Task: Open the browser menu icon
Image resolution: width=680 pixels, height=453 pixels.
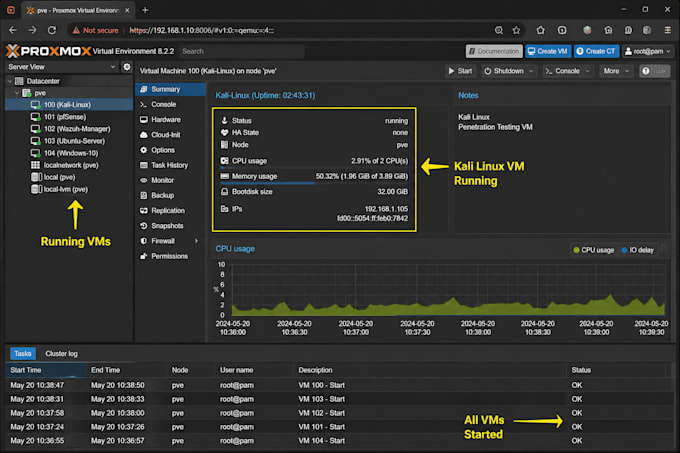Action: (667, 30)
